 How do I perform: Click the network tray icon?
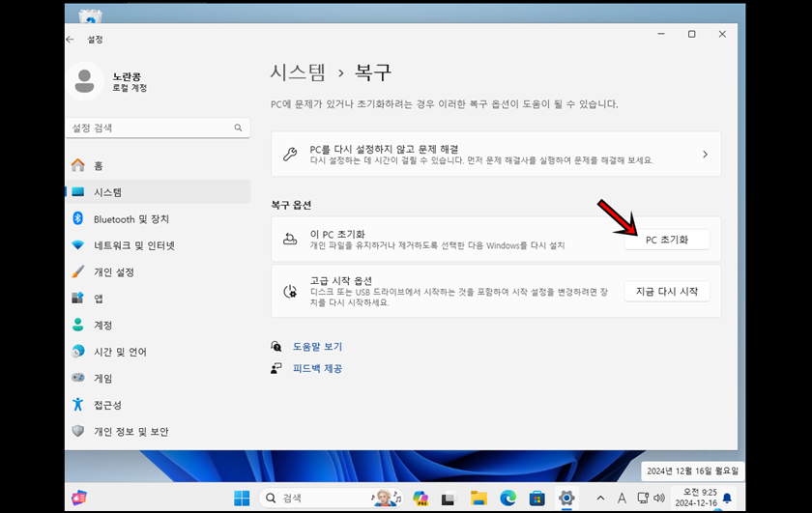[643, 498]
